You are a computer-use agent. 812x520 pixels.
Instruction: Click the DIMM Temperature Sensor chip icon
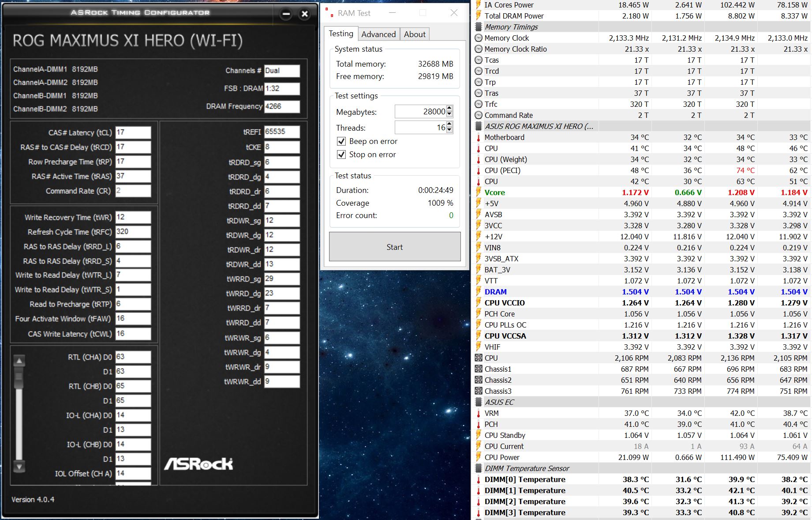(479, 468)
